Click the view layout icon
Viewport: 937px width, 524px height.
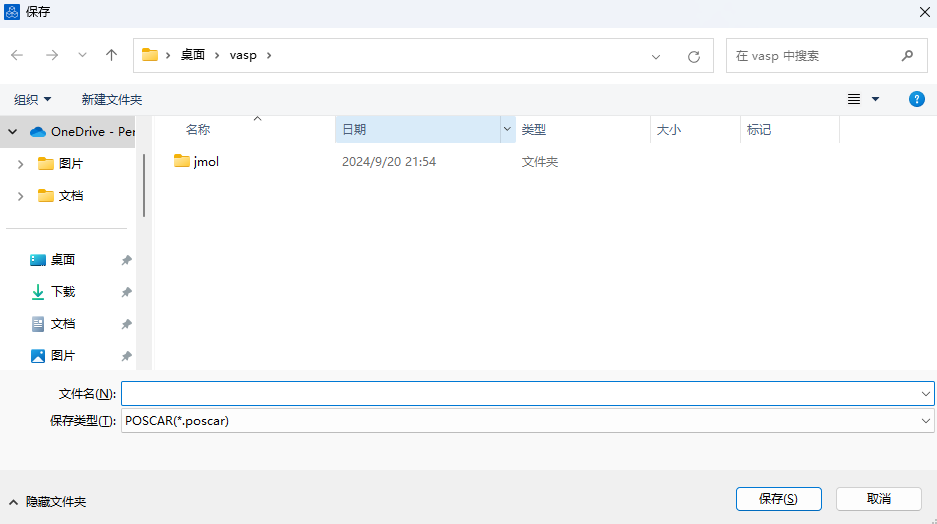[854, 99]
